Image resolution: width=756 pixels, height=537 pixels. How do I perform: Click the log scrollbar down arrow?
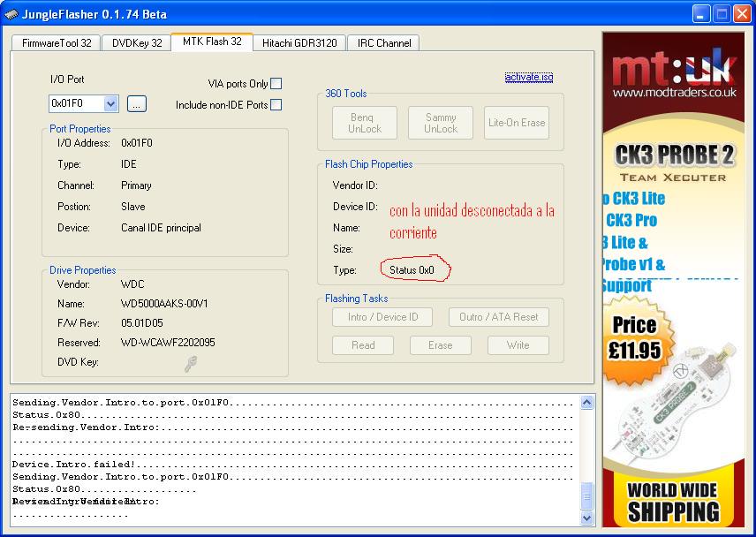(x=586, y=518)
